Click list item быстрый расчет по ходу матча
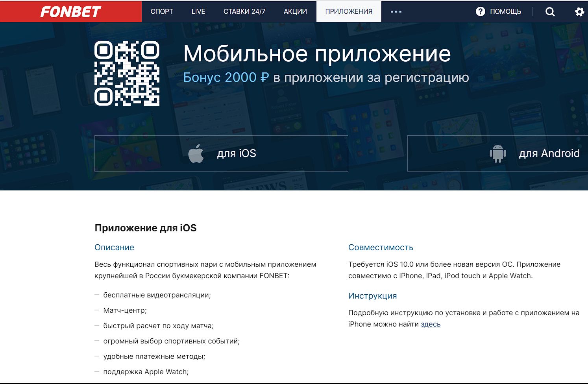The height and width of the screenshot is (384, 588). [x=158, y=326]
